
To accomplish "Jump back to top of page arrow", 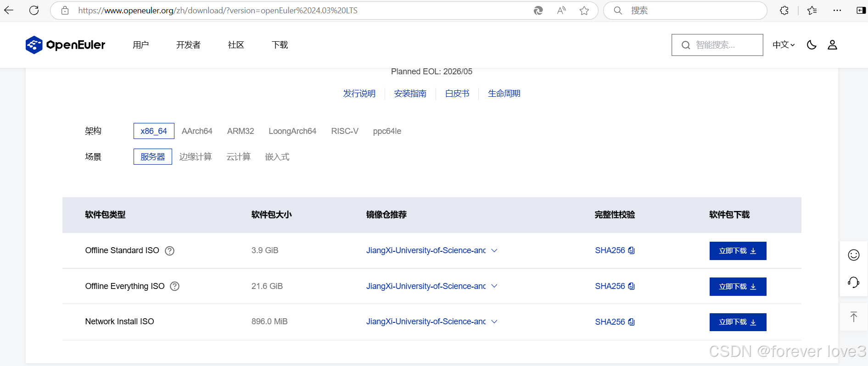I will click(854, 316).
